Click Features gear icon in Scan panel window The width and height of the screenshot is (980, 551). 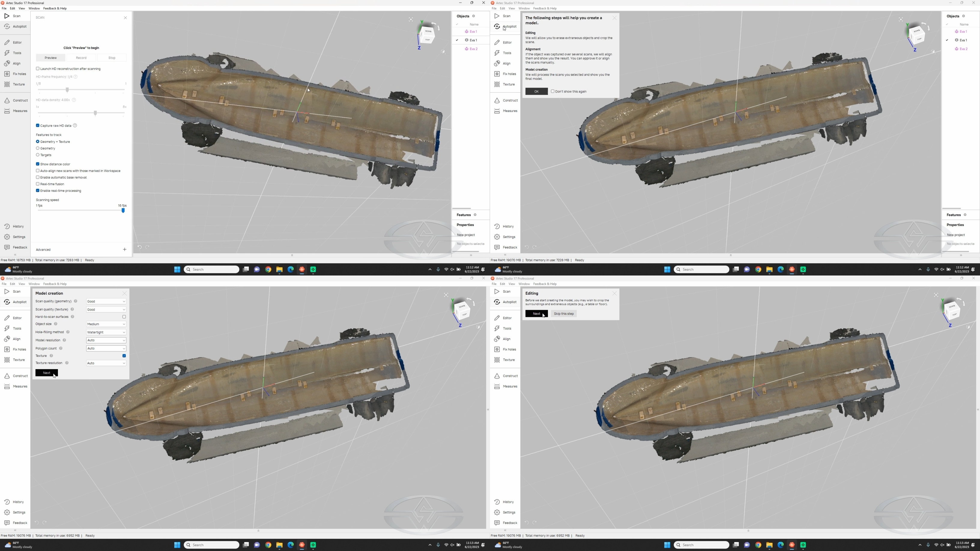[475, 215]
